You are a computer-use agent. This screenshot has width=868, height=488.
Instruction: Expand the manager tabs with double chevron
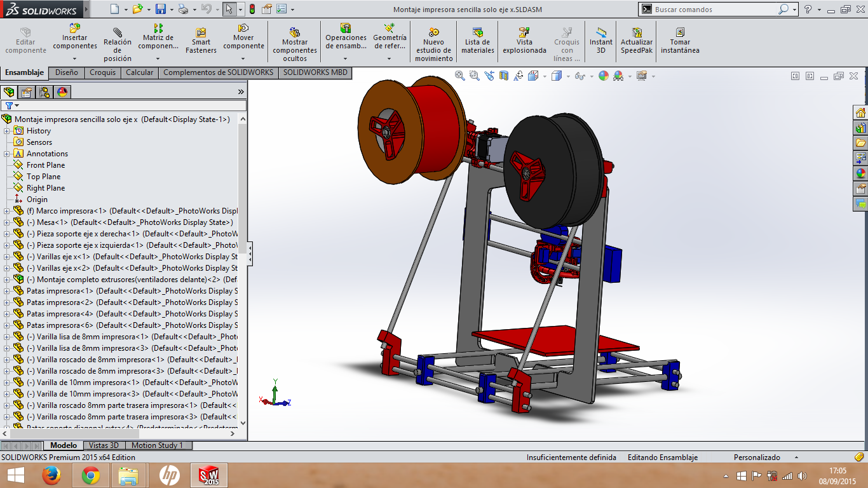coord(241,92)
